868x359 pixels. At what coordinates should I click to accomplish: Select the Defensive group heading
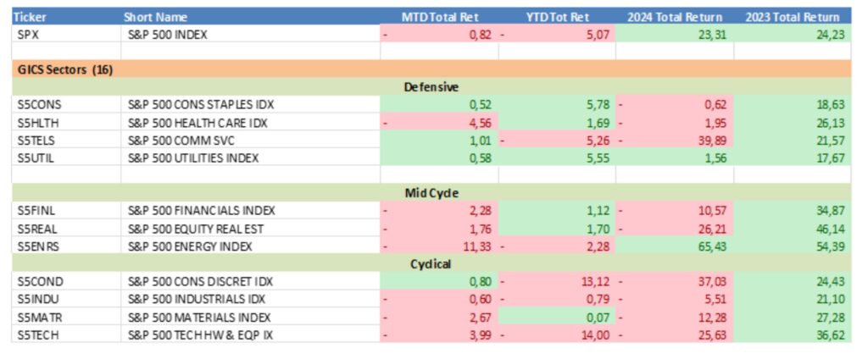433,87
